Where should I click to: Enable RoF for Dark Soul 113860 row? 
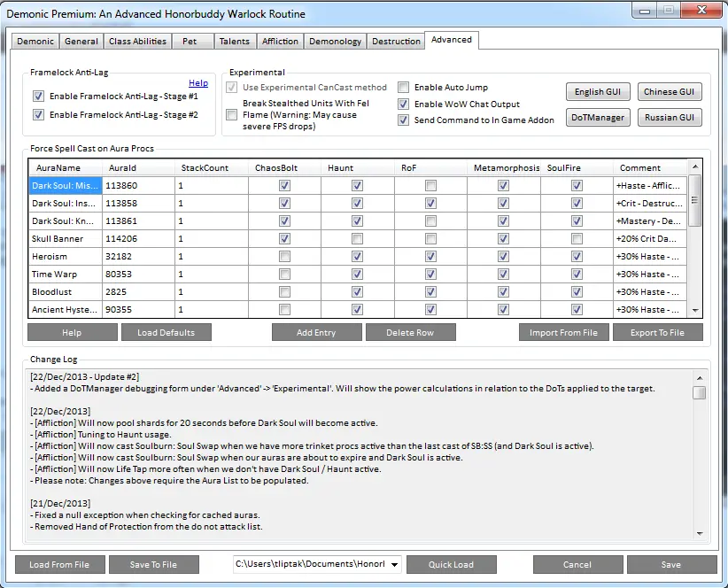[430, 186]
